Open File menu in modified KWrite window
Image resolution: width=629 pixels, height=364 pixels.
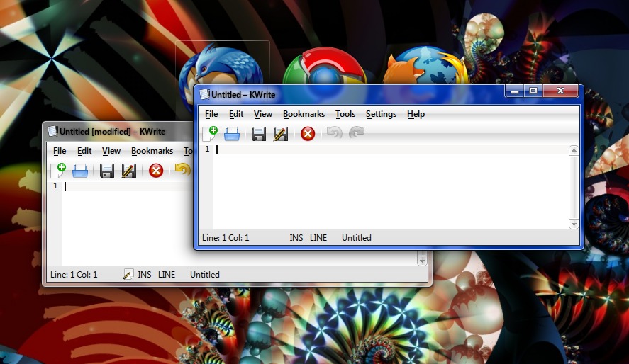point(60,151)
